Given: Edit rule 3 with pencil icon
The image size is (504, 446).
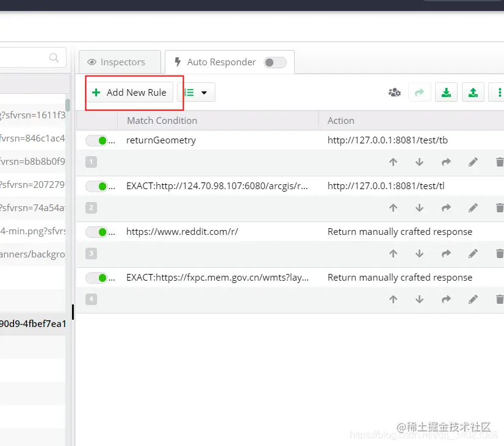Looking at the screenshot, I should pyautogui.click(x=473, y=254).
